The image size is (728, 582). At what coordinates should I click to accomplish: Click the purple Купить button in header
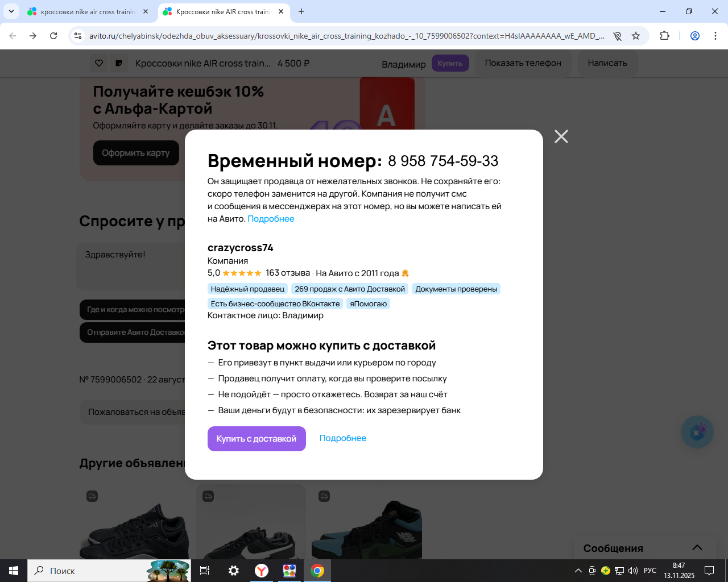pyautogui.click(x=450, y=63)
